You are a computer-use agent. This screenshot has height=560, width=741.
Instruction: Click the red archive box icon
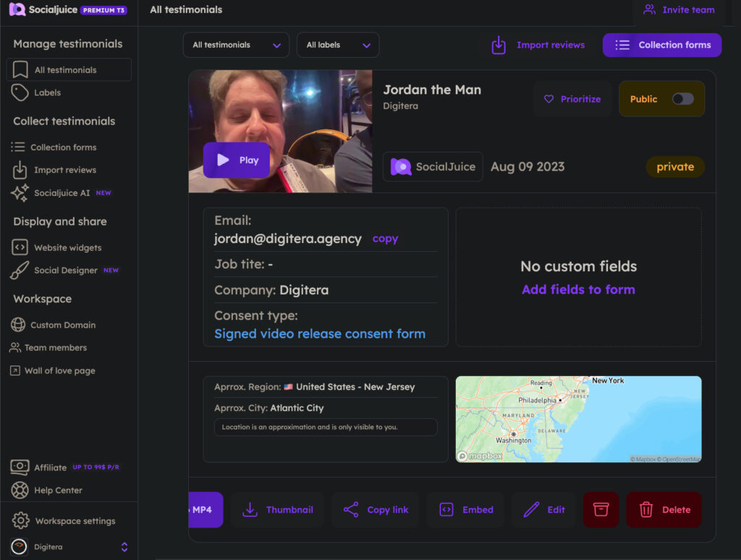(601, 509)
